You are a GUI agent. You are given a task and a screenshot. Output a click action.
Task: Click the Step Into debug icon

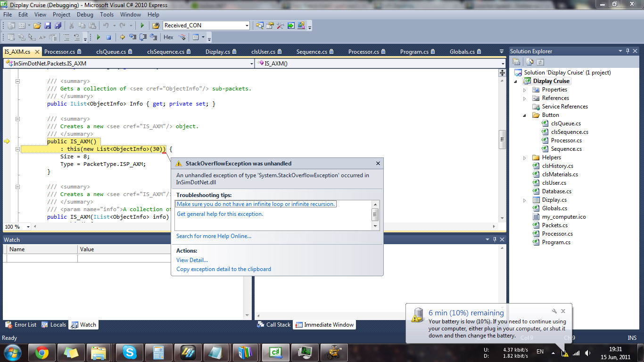pyautogui.click(x=133, y=37)
